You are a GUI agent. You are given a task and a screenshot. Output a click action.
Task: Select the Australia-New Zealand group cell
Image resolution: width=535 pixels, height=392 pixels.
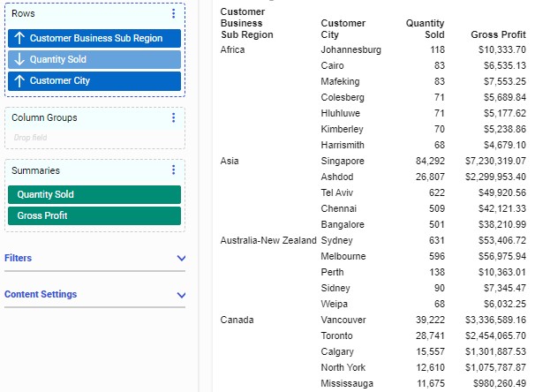267,240
